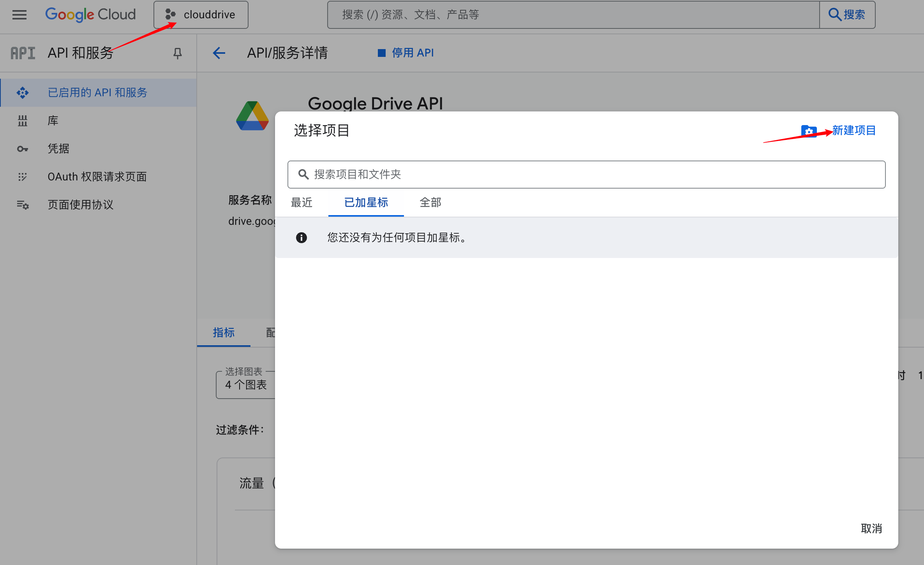This screenshot has width=924, height=565.
Task: Open the clouddrive project selector
Action: coord(201,15)
